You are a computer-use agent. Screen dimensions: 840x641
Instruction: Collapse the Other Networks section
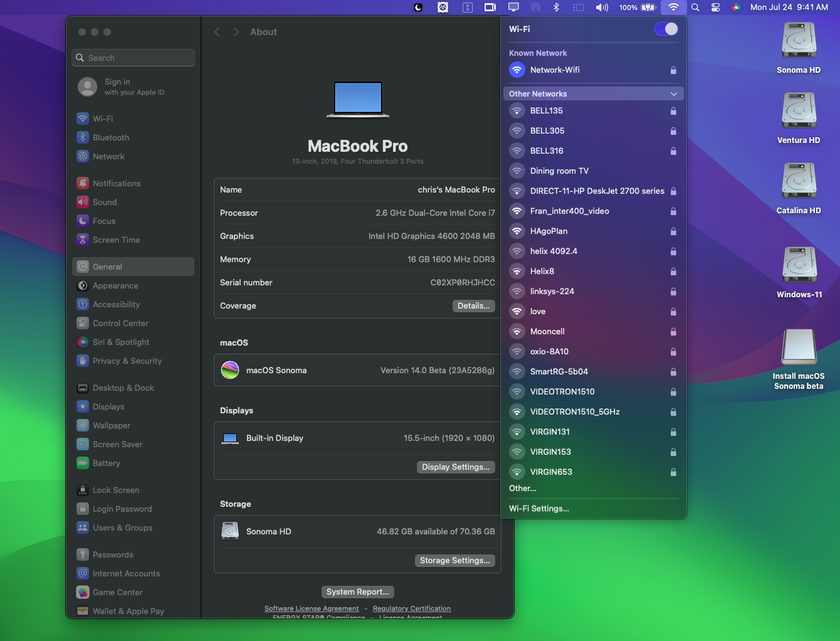674,93
